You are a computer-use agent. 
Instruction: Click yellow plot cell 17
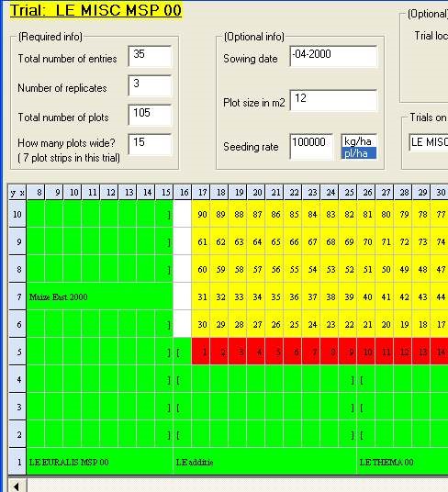440,324
